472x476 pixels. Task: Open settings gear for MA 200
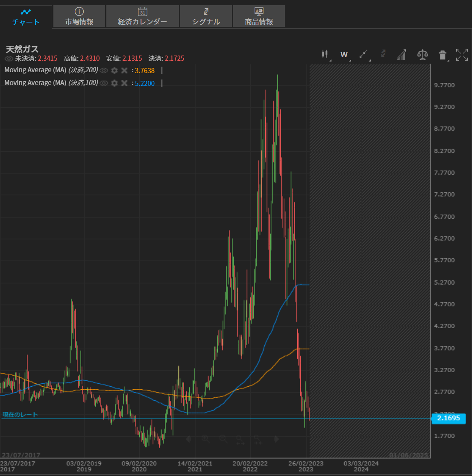[114, 71]
